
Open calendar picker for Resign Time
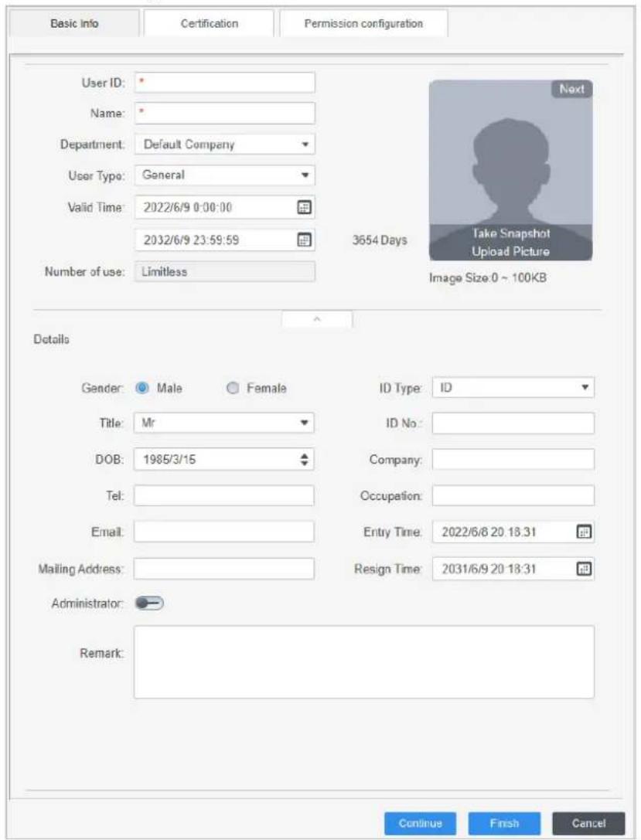click(x=584, y=569)
